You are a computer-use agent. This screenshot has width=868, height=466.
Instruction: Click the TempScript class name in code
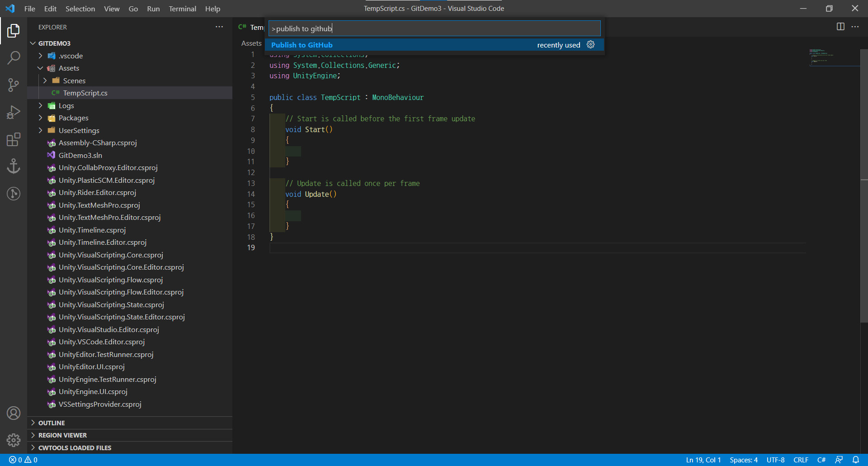point(340,97)
